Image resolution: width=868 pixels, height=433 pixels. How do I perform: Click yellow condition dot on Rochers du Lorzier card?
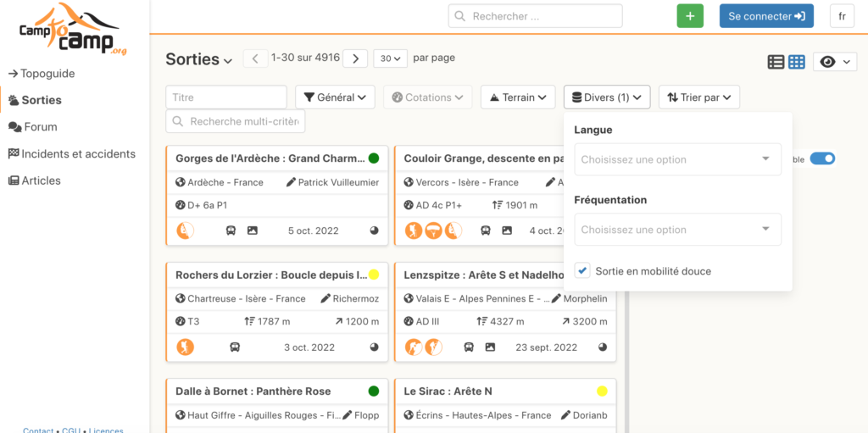point(374,275)
